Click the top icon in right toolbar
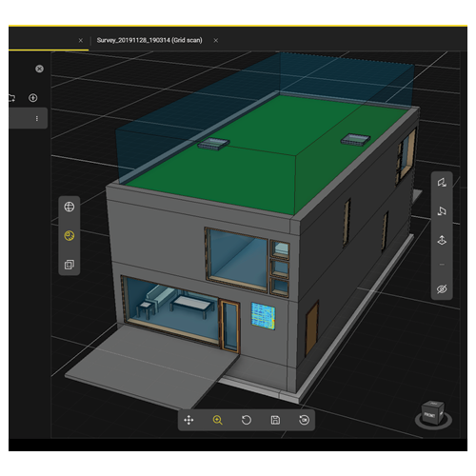Image resolution: width=476 pixels, height=476 pixels. pos(442,183)
